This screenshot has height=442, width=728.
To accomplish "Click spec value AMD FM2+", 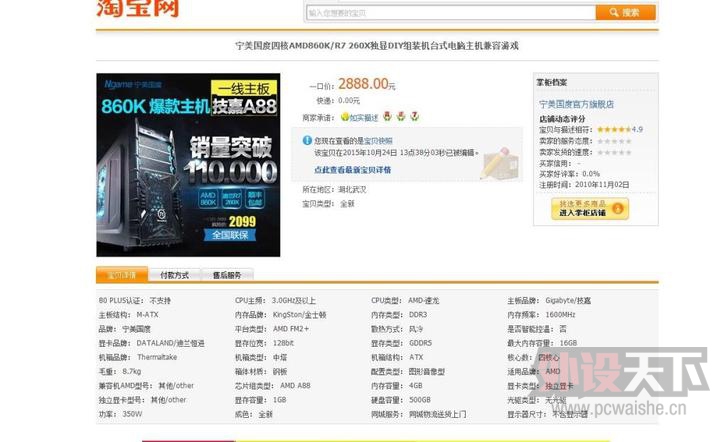I will (291, 329).
